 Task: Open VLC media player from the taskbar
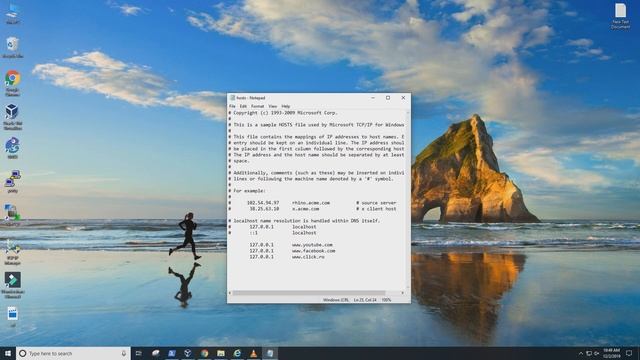[253, 353]
